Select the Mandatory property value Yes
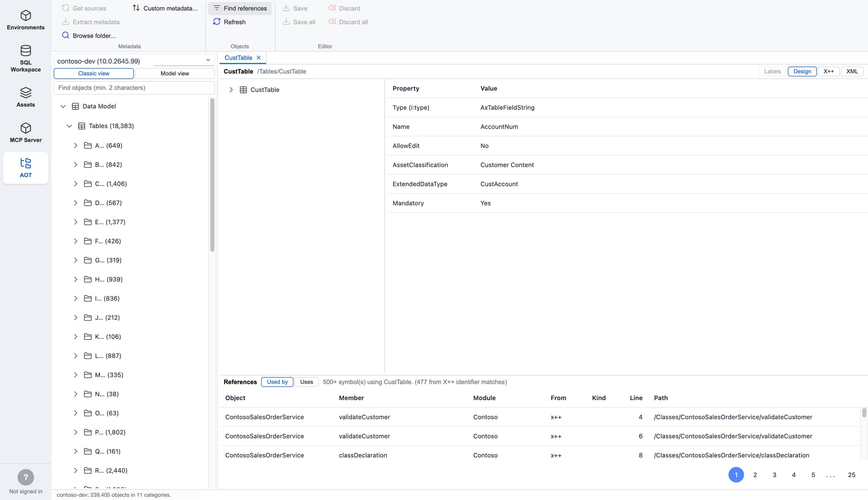 click(x=486, y=203)
